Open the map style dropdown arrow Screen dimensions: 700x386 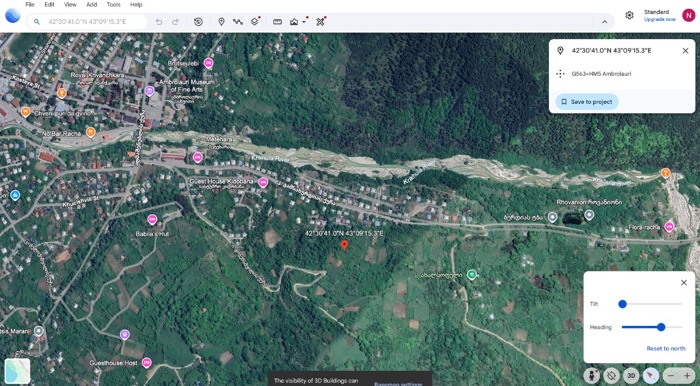point(304,22)
